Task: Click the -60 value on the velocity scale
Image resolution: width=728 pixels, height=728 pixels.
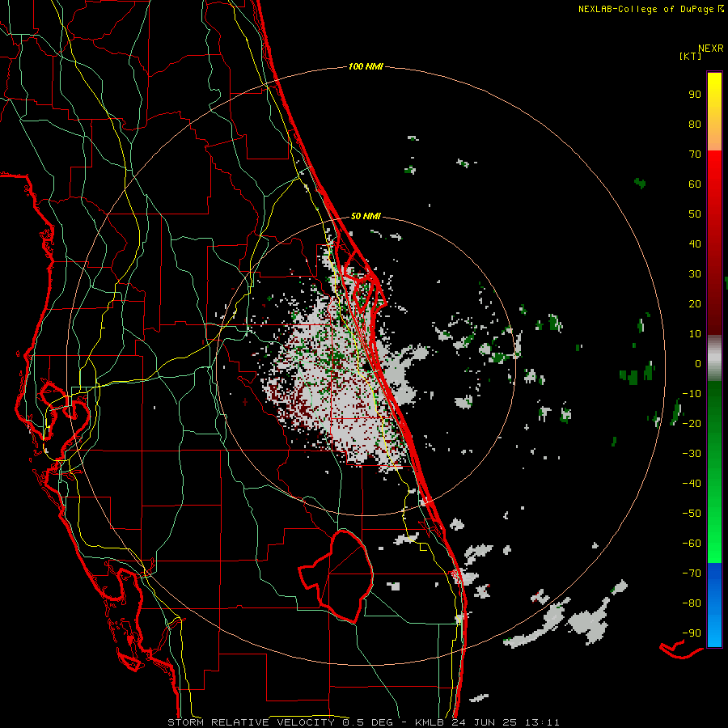Action: (692, 544)
